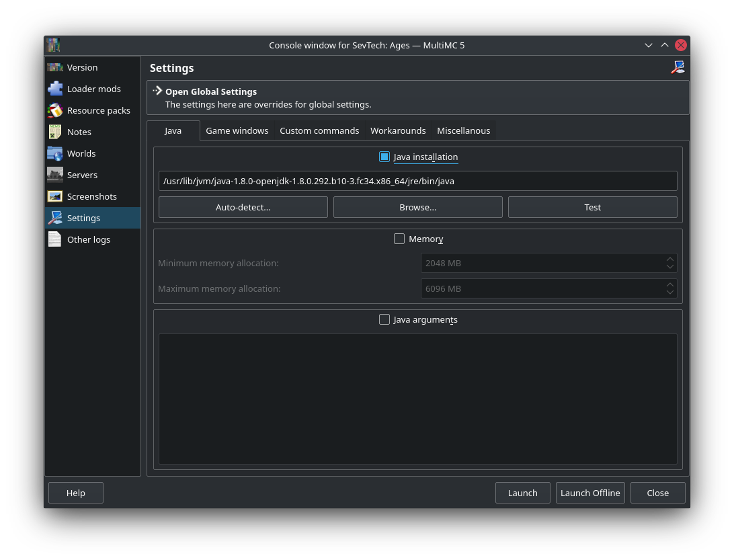Click the MultiMC app icon in title bar
Screen dimensions: 734x560
(53, 46)
